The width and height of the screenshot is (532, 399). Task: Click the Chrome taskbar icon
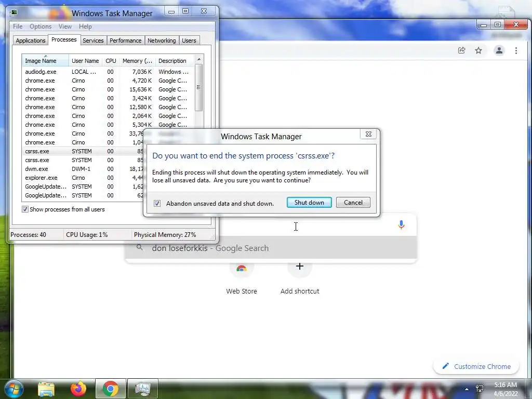click(111, 389)
